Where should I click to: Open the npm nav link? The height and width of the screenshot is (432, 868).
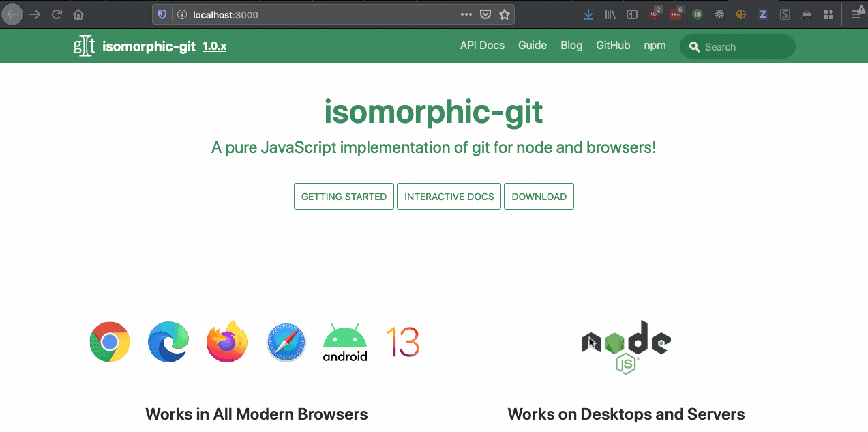(655, 46)
